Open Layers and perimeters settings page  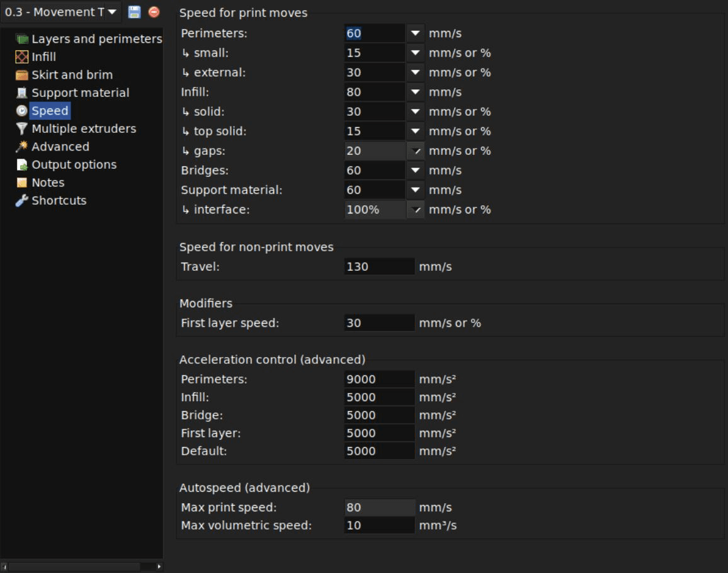(x=96, y=39)
